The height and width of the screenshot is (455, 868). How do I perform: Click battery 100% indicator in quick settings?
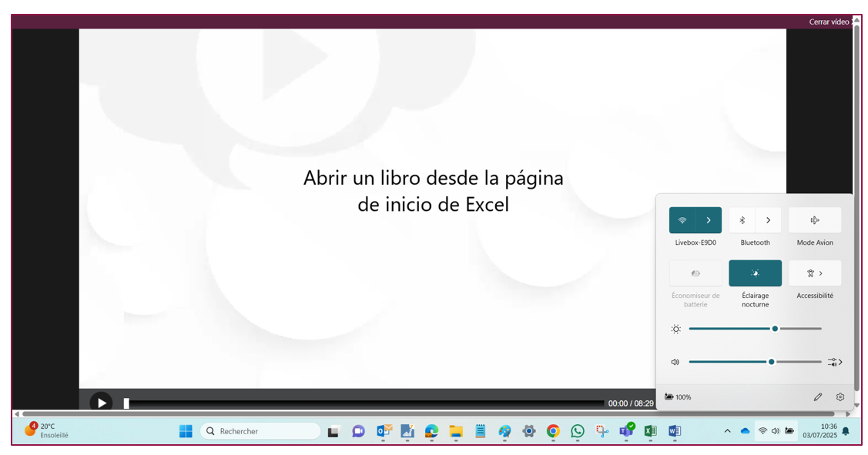pos(678,397)
